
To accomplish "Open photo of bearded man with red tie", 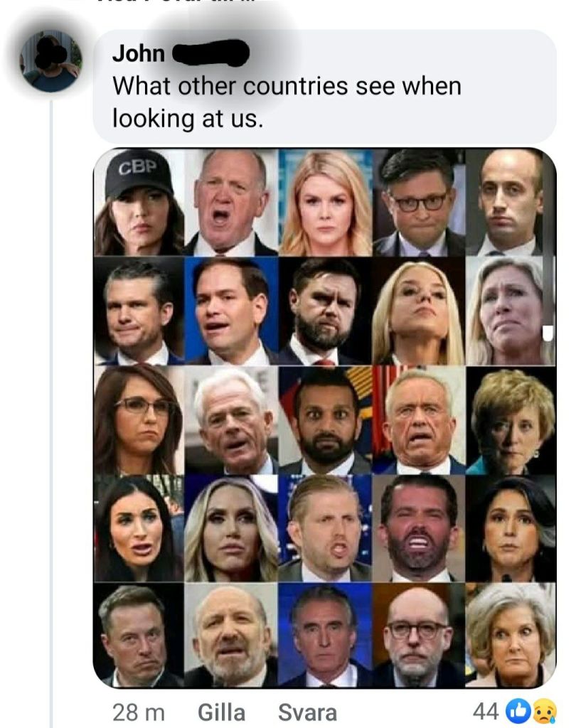I will pyautogui.click(x=325, y=312).
